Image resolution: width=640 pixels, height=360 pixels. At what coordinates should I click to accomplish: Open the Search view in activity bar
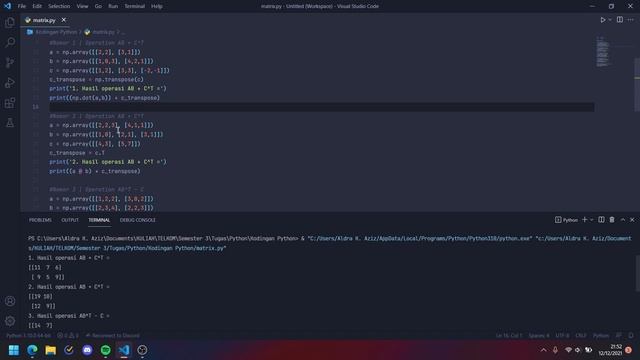tap(10, 42)
